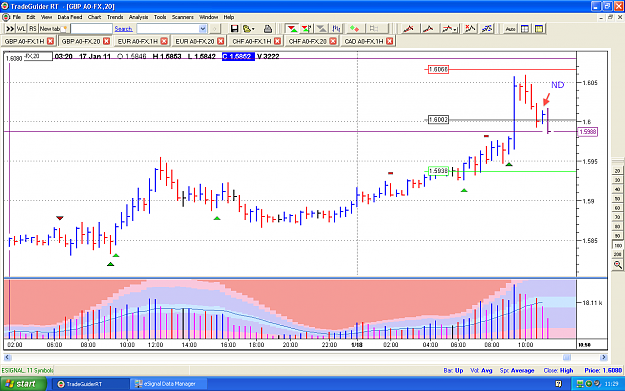Click the greyed-out boxes icon beside the diamonds

pyautogui.click(x=373, y=29)
